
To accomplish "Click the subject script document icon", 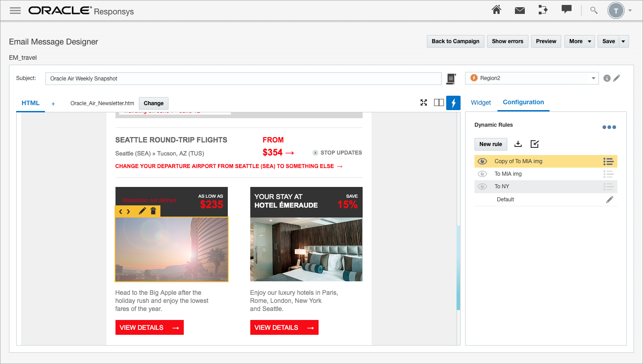I will click(451, 79).
